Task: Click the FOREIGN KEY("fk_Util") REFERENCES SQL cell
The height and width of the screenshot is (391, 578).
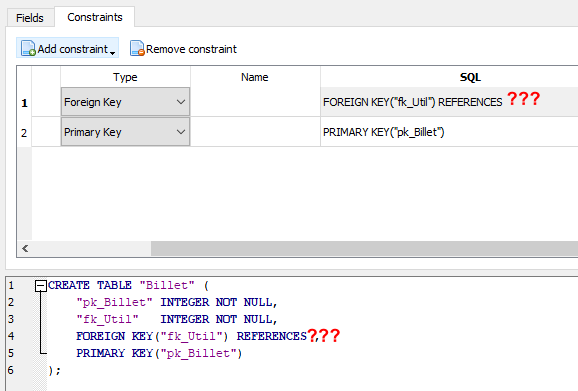Action: 449,102
